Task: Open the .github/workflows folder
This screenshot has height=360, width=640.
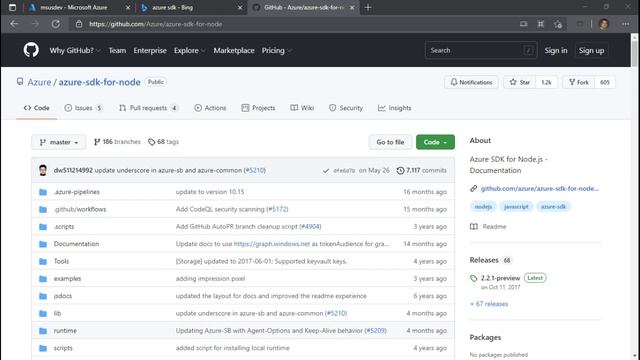Action: [80, 209]
